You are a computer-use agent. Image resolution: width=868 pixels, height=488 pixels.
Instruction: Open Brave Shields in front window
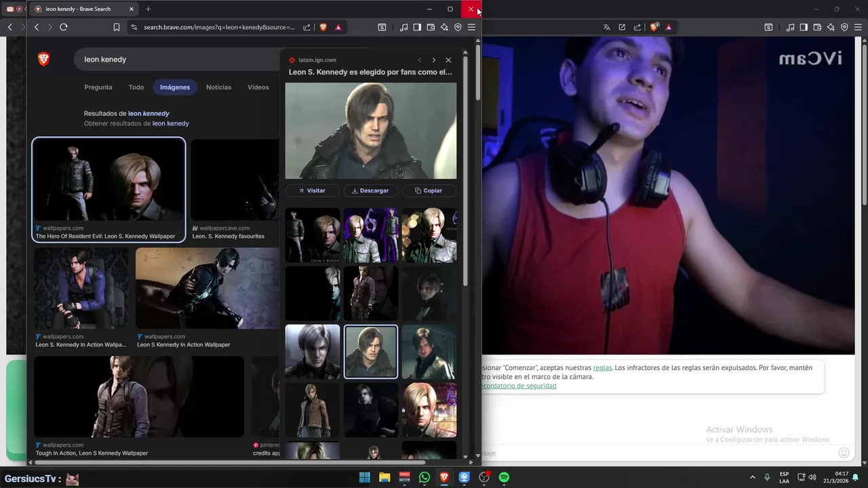[x=323, y=27]
